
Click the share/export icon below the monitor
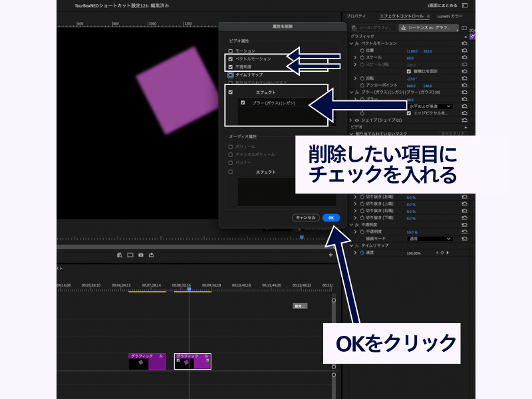152,255
